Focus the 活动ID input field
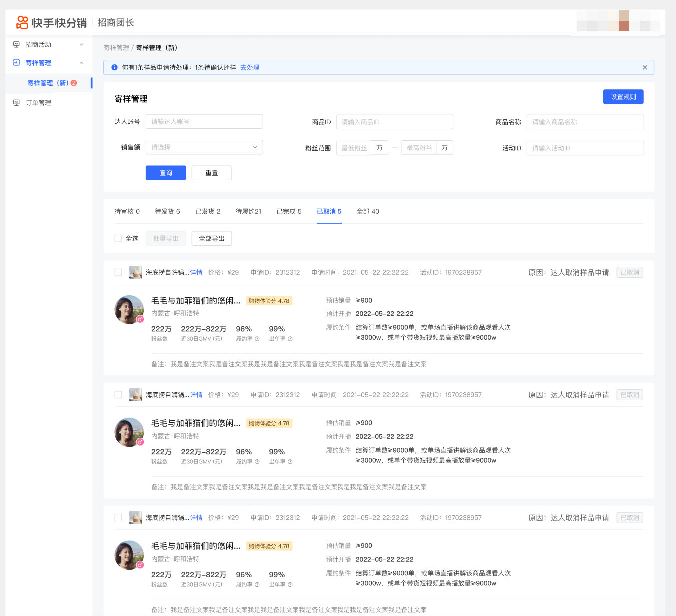676x616 pixels. (585, 148)
